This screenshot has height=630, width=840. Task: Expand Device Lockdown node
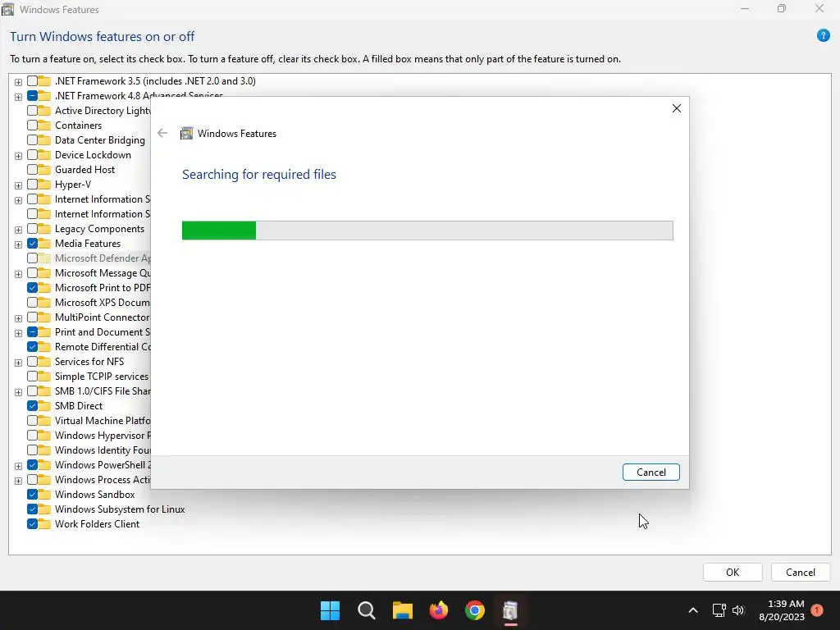click(18, 156)
